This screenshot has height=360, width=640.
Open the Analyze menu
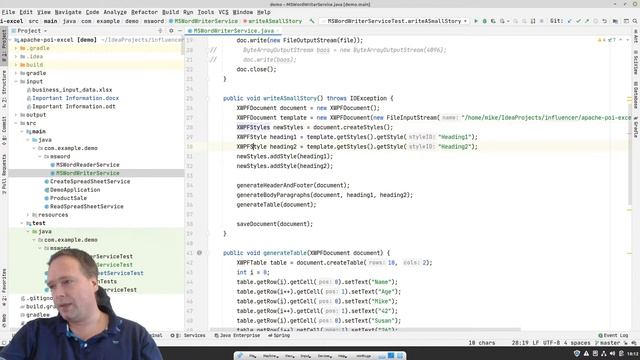(x=115, y=12)
